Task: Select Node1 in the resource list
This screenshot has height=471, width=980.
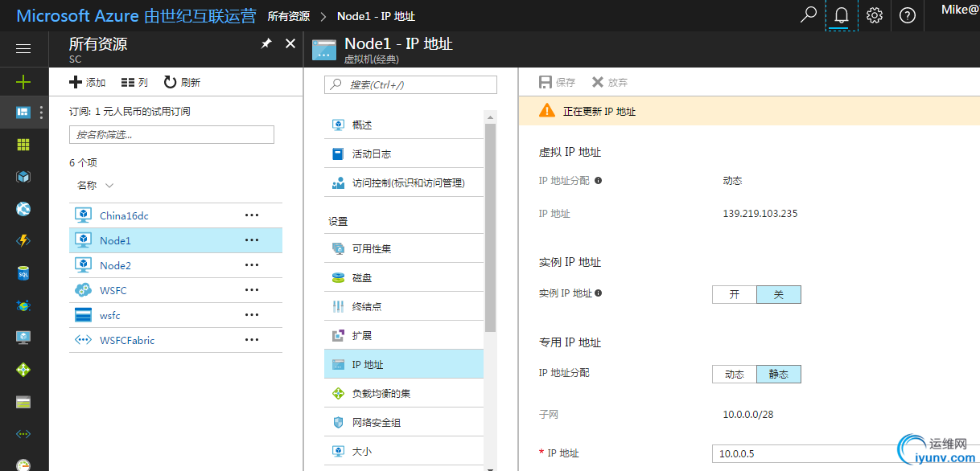Action: click(175, 240)
